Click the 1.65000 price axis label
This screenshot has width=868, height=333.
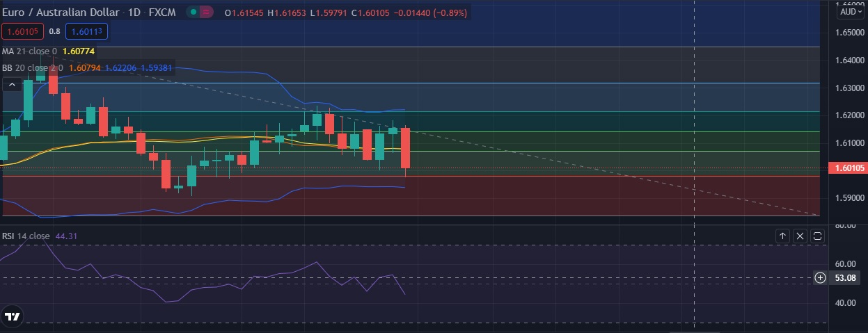click(x=850, y=32)
